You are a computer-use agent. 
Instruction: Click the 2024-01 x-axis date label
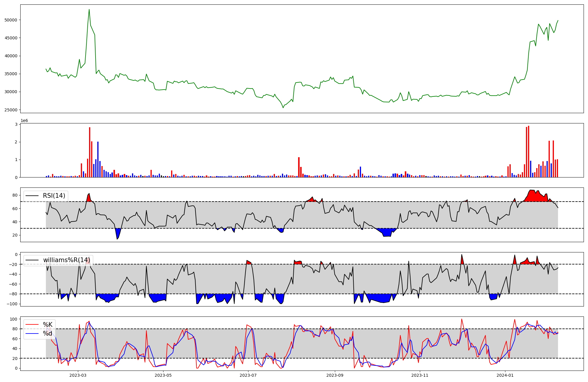[x=505, y=375]
